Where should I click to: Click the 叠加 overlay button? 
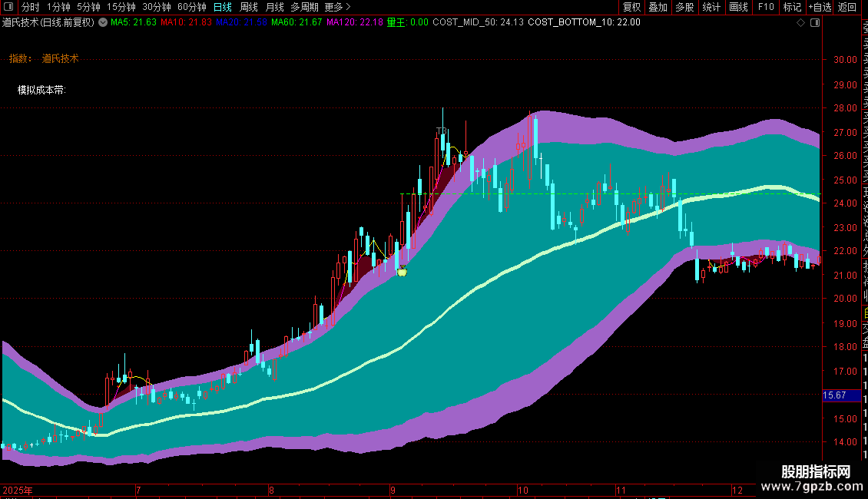coord(658,7)
